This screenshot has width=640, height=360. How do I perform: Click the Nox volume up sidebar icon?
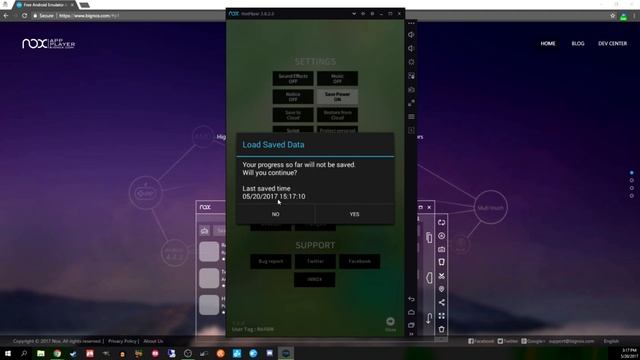point(411,35)
